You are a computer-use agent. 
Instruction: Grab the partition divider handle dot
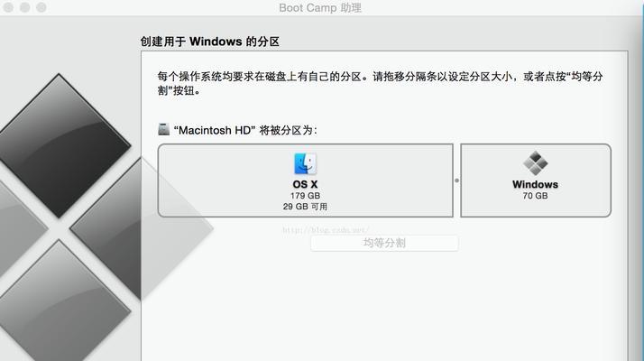[x=456, y=180]
